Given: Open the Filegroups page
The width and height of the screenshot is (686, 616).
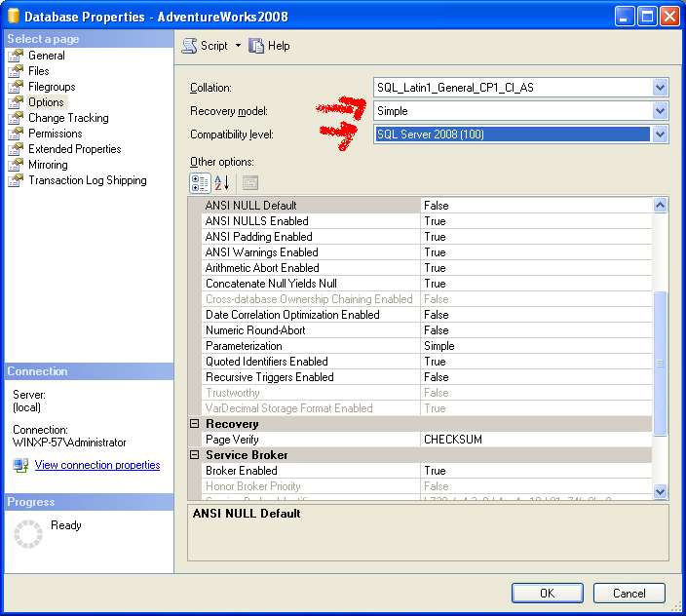Looking at the screenshot, I should [x=52, y=87].
